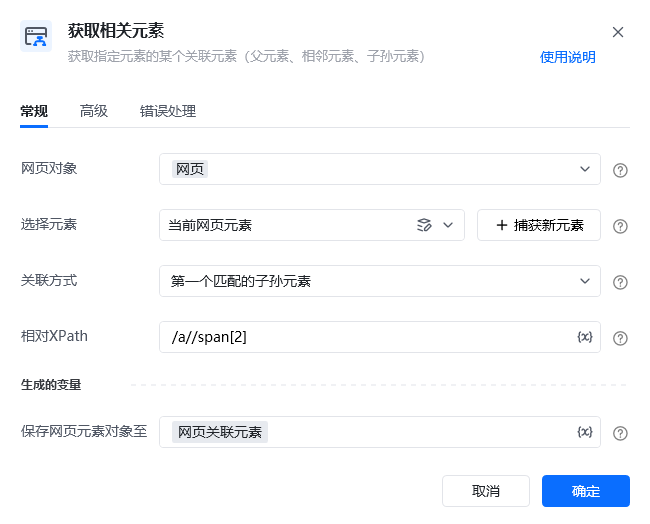
Task: Open element library layers icon
Action: click(x=424, y=225)
